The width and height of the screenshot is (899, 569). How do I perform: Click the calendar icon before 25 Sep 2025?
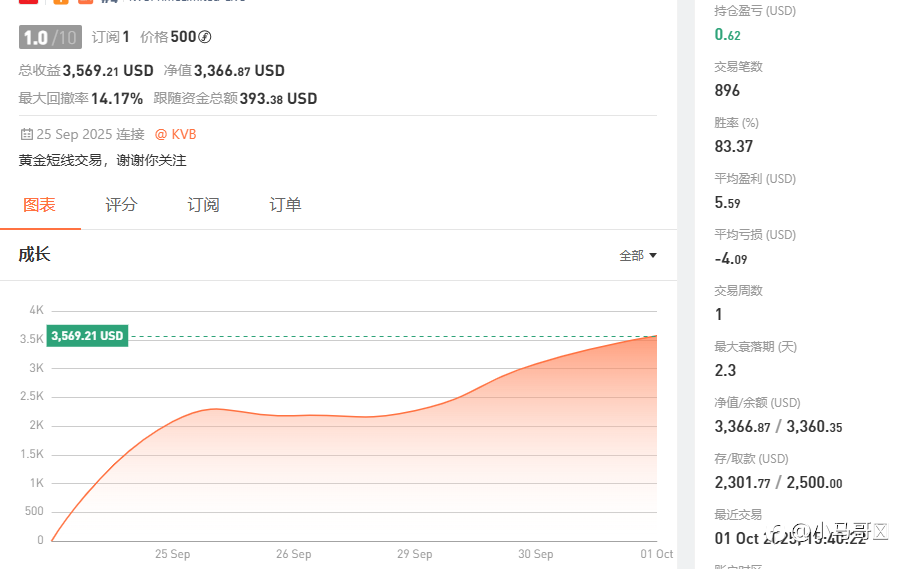click(25, 134)
